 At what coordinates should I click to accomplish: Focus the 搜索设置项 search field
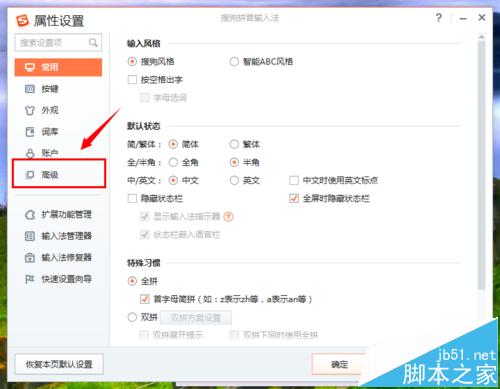[58, 43]
